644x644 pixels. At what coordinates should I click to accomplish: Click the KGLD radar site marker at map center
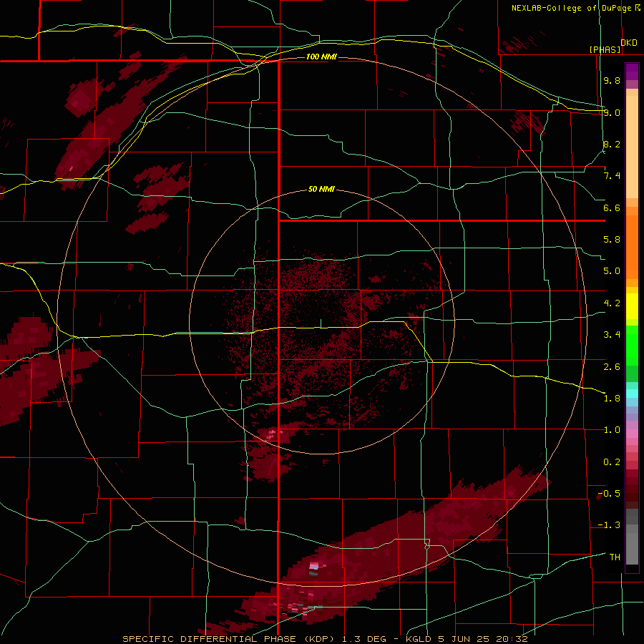[x=321, y=323]
